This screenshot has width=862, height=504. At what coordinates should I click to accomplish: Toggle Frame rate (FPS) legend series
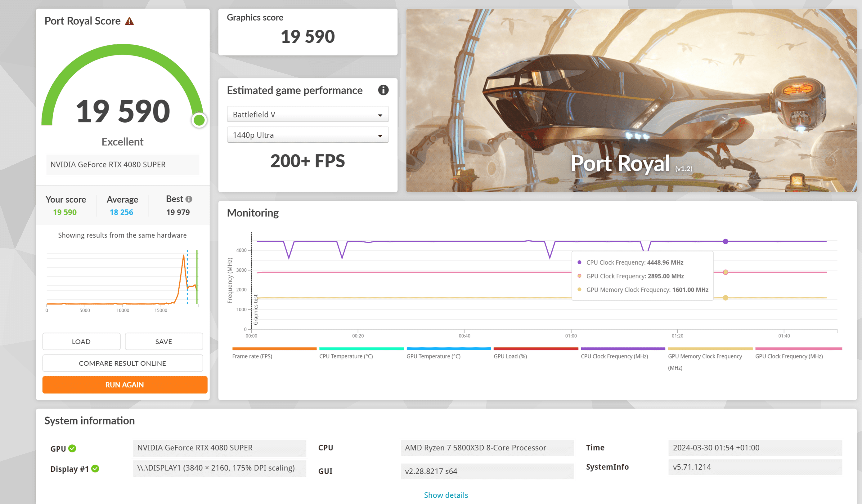click(252, 356)
